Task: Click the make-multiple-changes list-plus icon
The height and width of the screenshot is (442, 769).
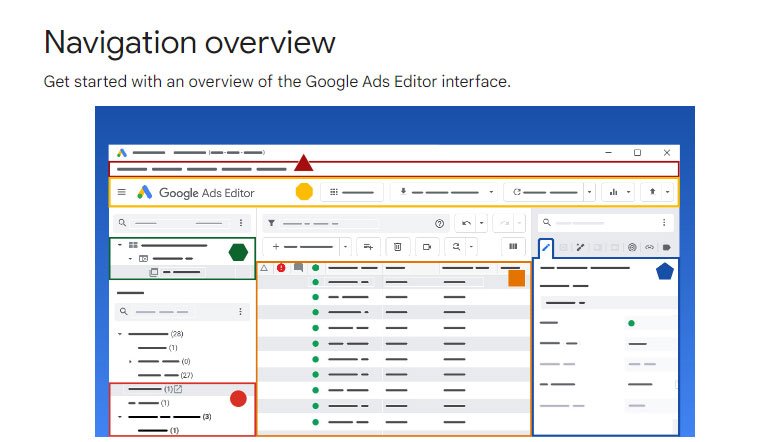Action: [x=368, y=247]
